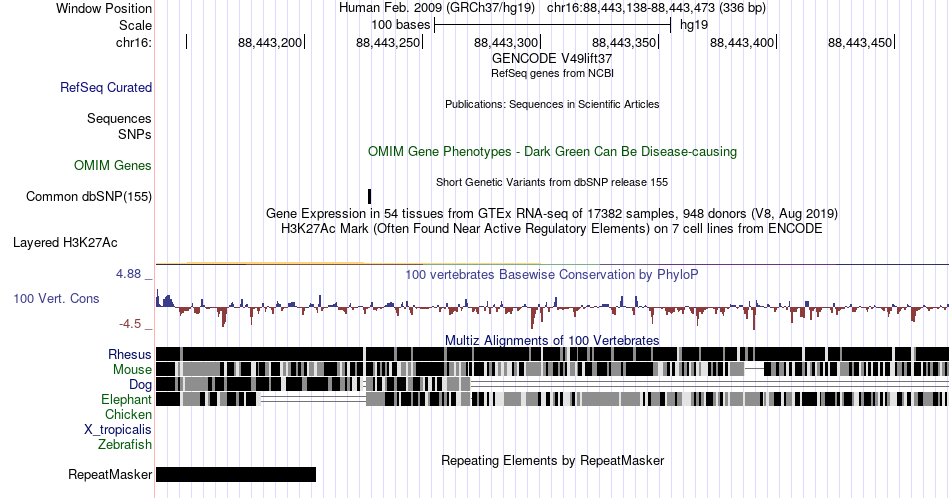Click the Layered H3K27Ac track label

point(65,242)
